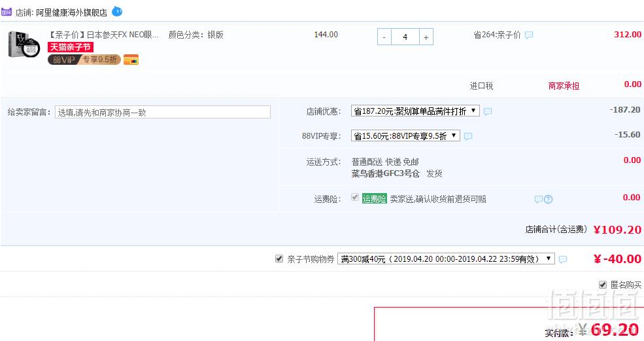Open the 88VIP专享 discount dropdown
The height and width of the screenshot is (341, 644).
pyautogui.click(x=405, y=135)
